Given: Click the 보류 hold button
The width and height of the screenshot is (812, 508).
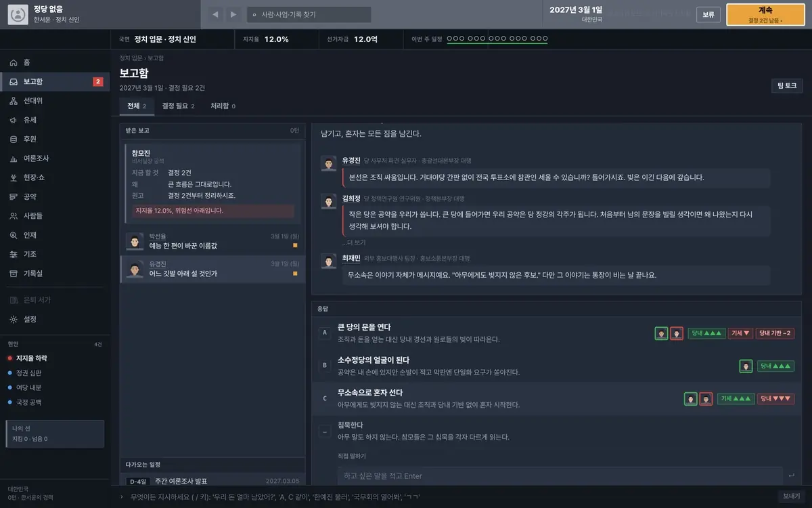Looking at the screenshot, I should coord(708,14).
